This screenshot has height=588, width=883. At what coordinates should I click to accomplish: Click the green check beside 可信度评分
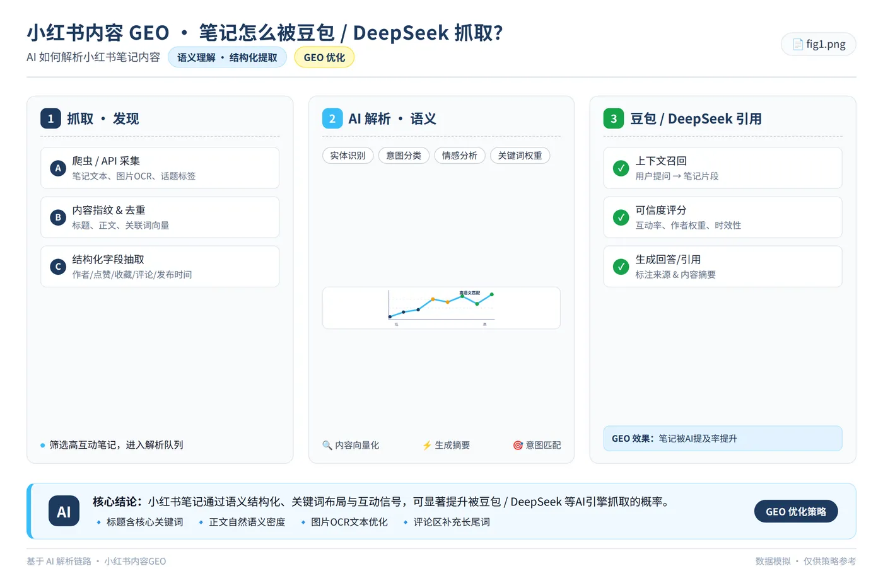click(x=621, y=217)
